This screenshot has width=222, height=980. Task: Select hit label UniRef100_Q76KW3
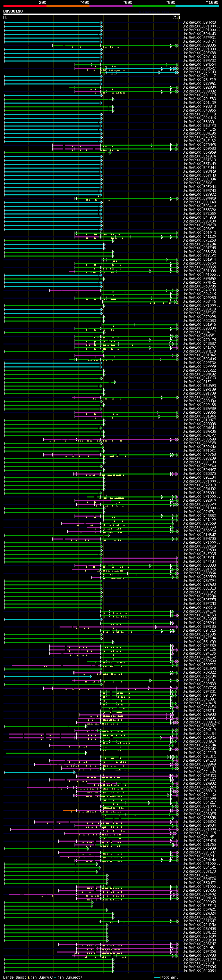click(199, 72)
